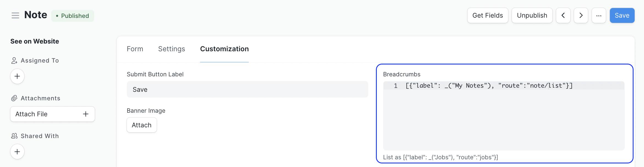The height and width of the screenshot is (167, 644).
Task: Open the hamburger sidebar menu
Action: pos(15,15)
